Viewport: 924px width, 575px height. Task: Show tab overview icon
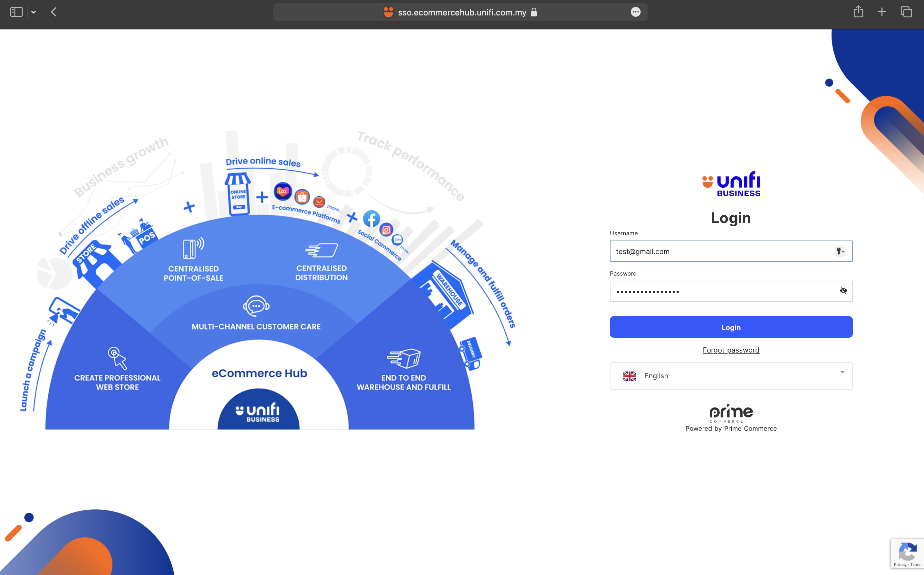pos(906,12)
